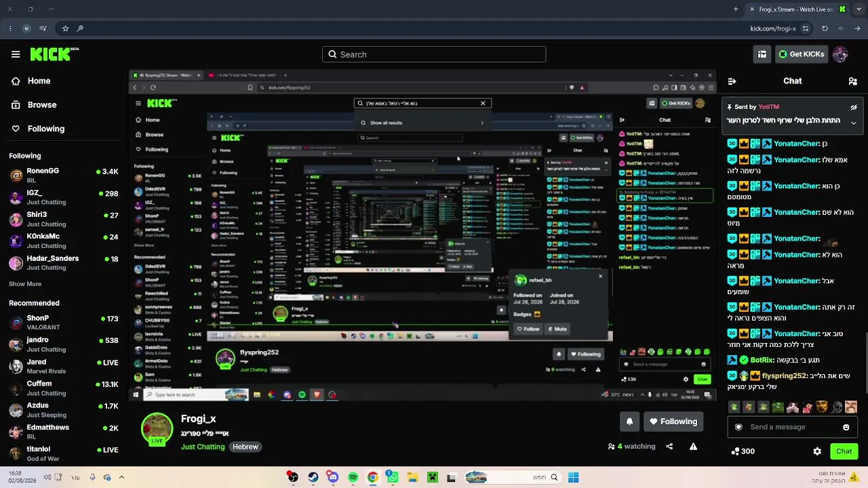Close the Frogi_x Stream browser tab

tap(751, 9)
